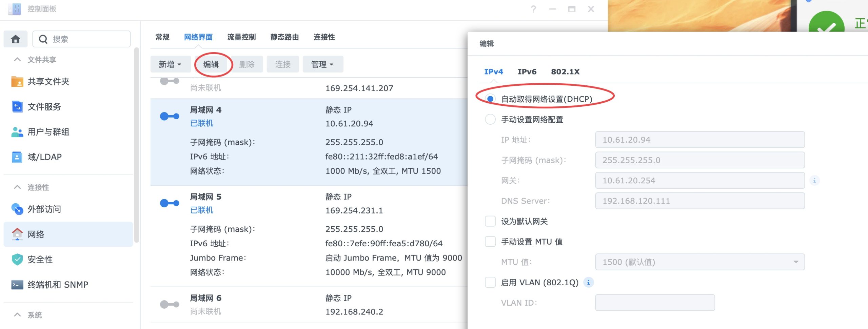Image resolution: width=868 pixels, height=329 pixels.
Task: Check set as default gateway (设为默认网关)
Action: tap(490, 221)
